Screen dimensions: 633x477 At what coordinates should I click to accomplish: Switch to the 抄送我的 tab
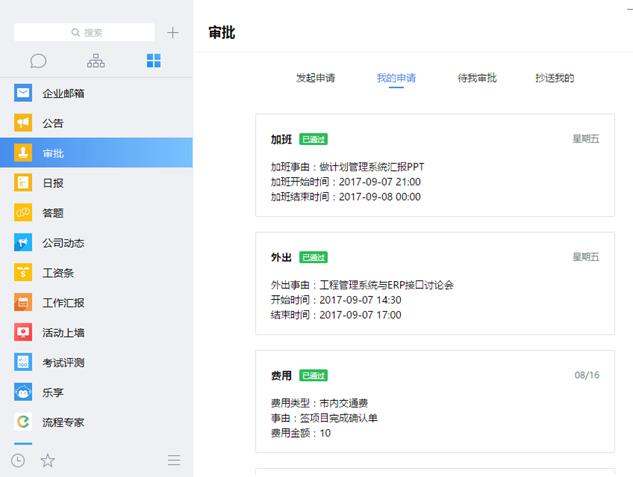tap(555, 78)
